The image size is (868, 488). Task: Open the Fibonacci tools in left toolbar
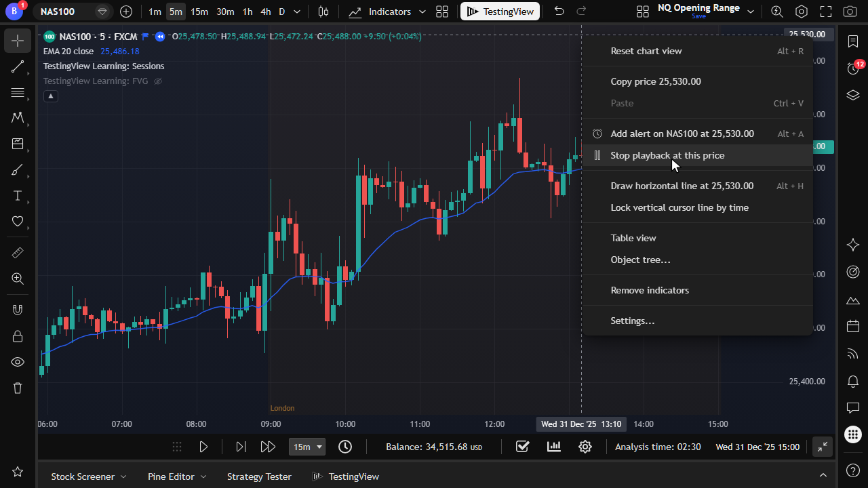(x=18, y=93)
